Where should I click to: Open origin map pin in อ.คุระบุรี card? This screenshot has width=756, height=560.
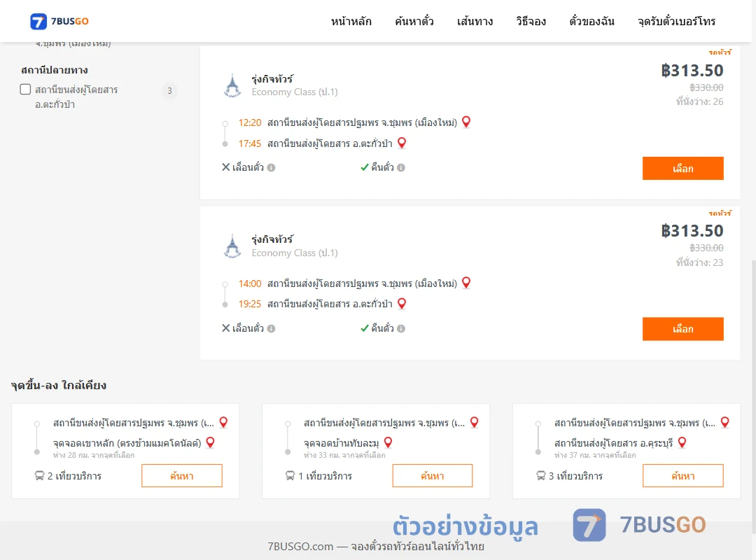[724, 422]
